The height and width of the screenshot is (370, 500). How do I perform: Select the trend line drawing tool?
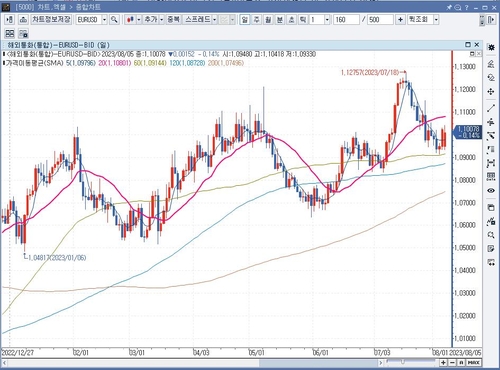point(491,108)
